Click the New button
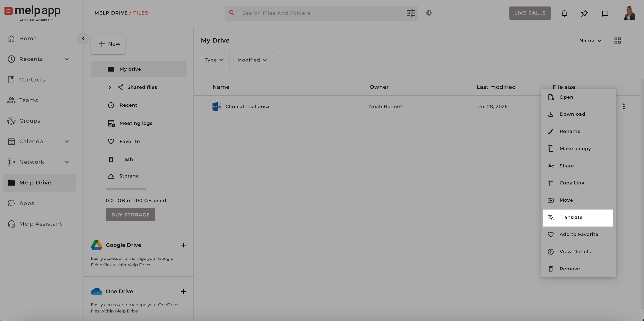 click(108, 44)
